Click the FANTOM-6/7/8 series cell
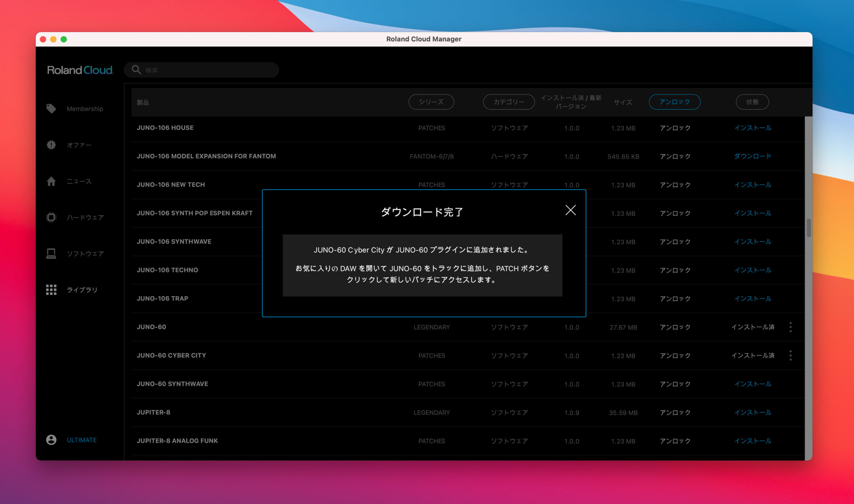 [432, 157]
